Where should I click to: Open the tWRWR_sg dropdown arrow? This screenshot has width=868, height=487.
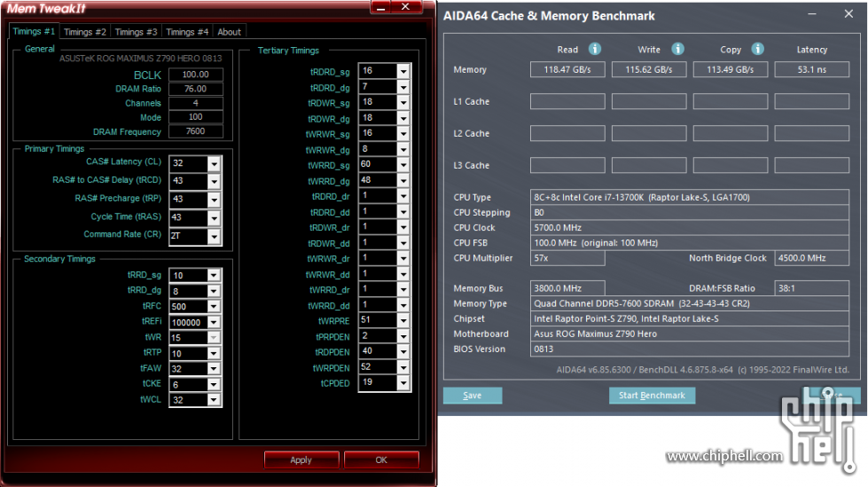[403, 134]
